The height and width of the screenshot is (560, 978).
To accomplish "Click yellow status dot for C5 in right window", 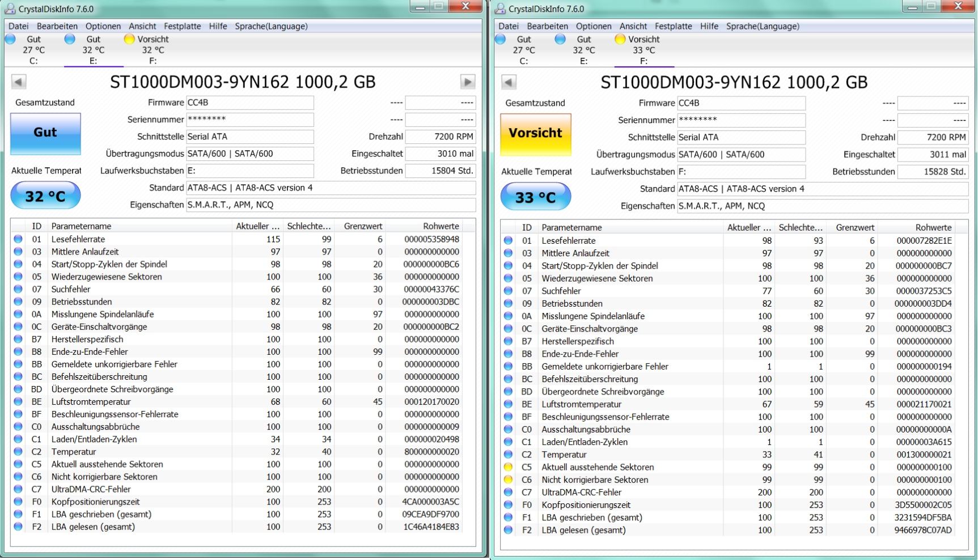I will pyautogui.click(x=508, y=467).
